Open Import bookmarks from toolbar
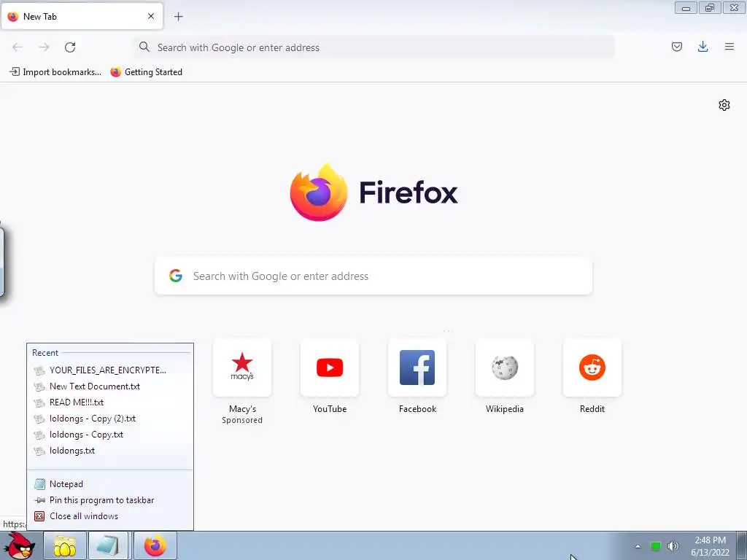This screenshot has height=560, width=747. (55, 72)
